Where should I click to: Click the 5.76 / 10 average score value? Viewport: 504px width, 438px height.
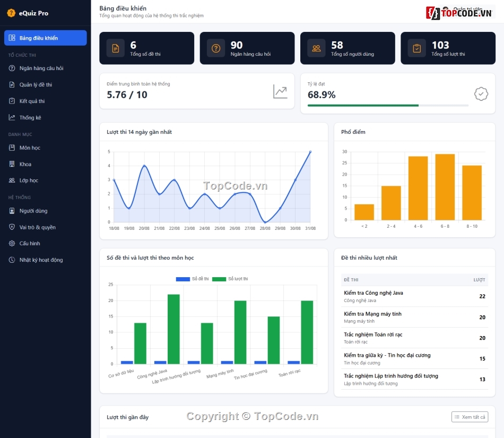[x=127, y=95]
